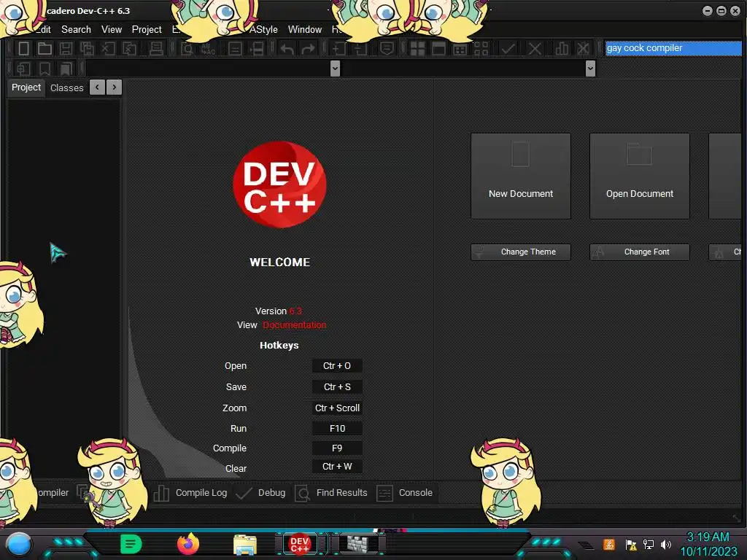747x560 pixels.
Task: Open the first class browser dropdown arrow
Action: pos(335,69)
